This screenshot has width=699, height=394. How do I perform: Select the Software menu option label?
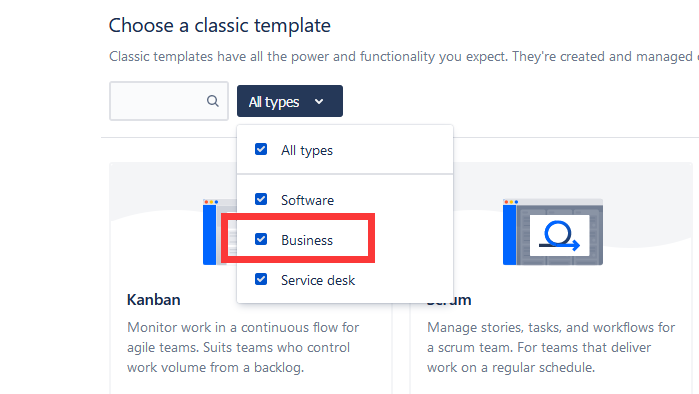[x=307, y=200]
